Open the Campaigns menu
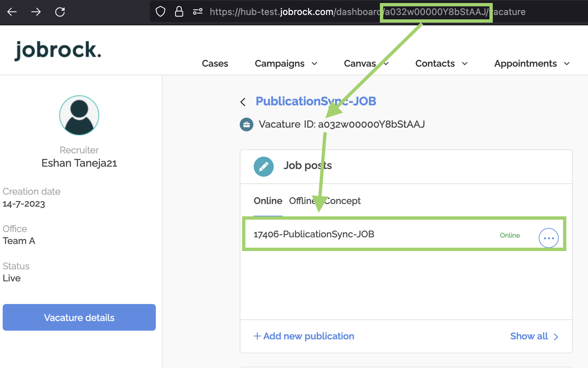 point(280,63)
